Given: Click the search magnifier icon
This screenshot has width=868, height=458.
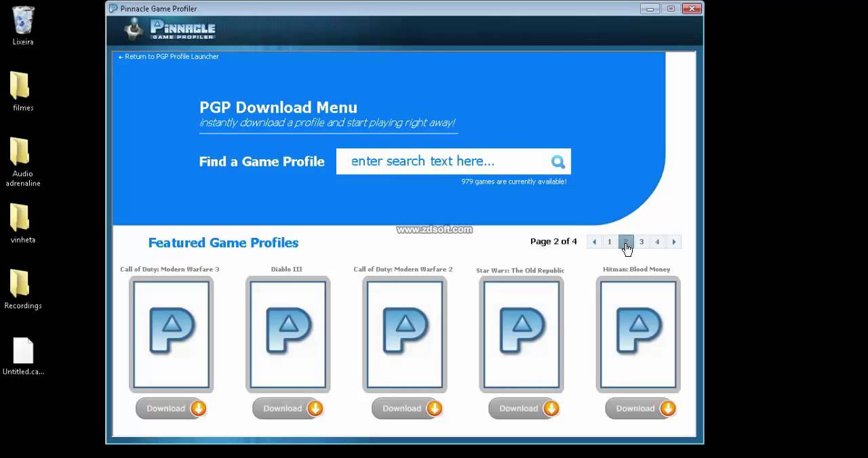Looking at the screenshot, I should click(x=558, y=161).
